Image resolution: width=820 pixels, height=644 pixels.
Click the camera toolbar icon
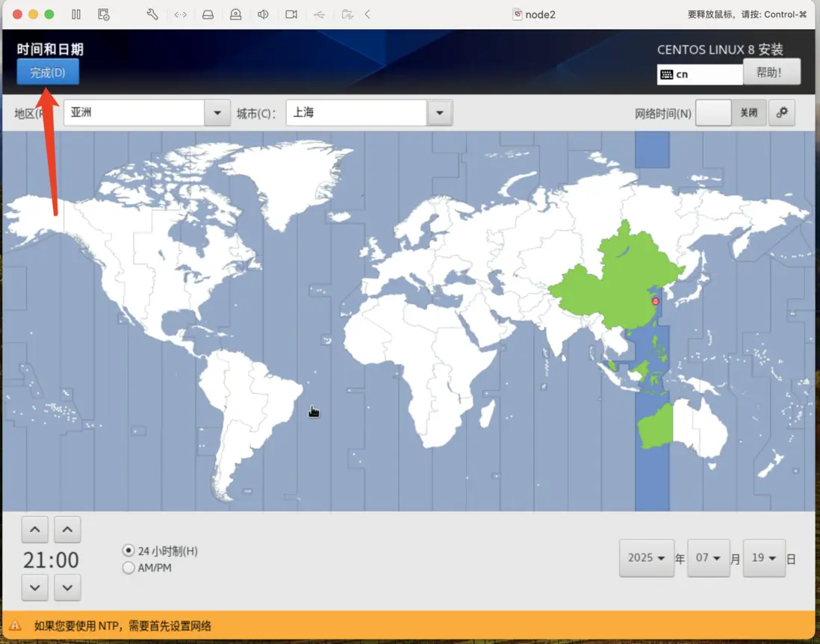click(x=291, y=14)
